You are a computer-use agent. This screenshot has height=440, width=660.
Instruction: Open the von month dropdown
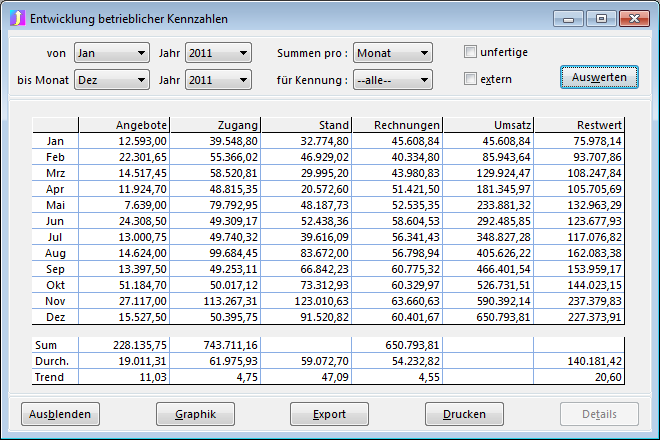point(111,53)
